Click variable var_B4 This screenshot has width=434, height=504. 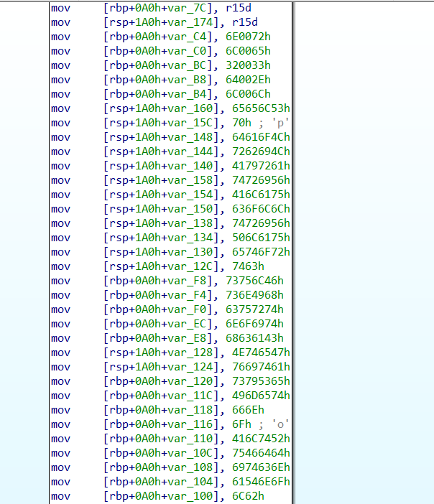click(x=187, y=94)
